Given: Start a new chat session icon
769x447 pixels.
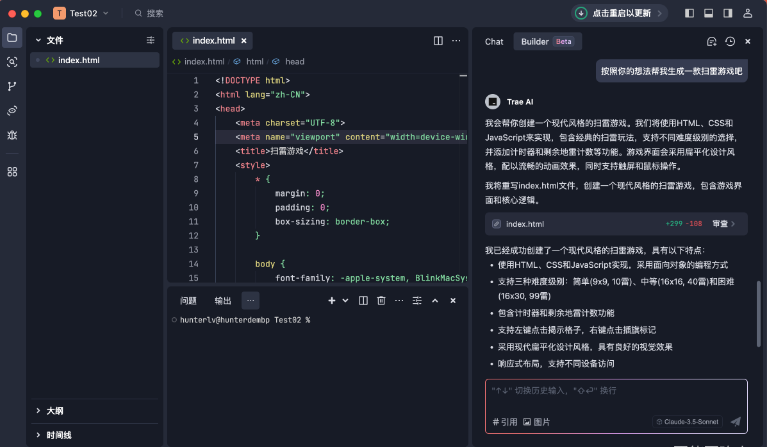Looking at the screenshot, I should [x=711, y=42].
